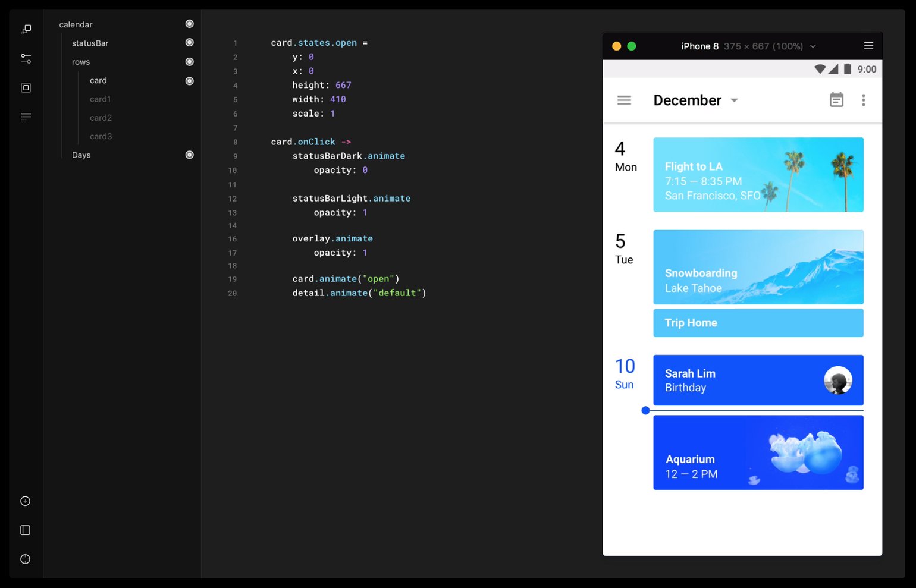This screenshot has width=916, height=588.
Task: Toggle the target control on the statusBar layer
Action: coord(189,42)
